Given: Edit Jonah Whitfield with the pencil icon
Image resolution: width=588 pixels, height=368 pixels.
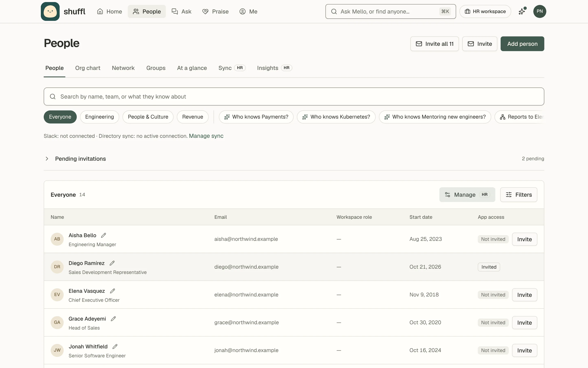Looking at the screenshot, I should click(x=115, y=346).
